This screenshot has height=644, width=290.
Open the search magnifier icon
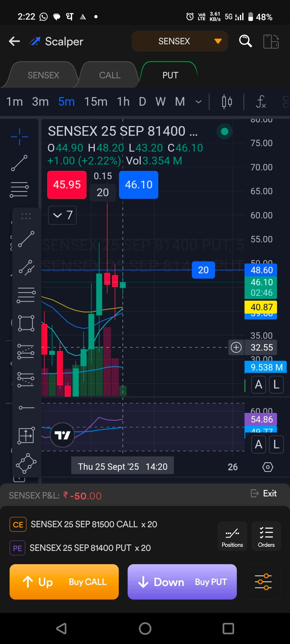coord(245,41)
